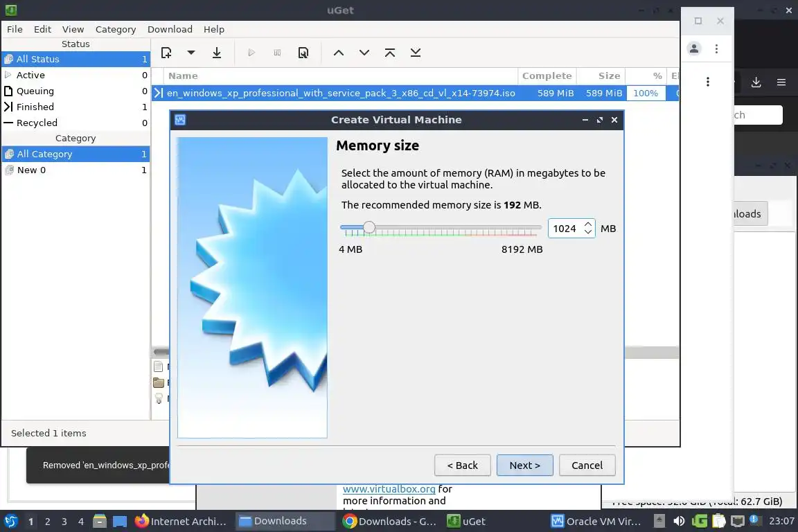Click the file icon in uGet summary pane

158,366
